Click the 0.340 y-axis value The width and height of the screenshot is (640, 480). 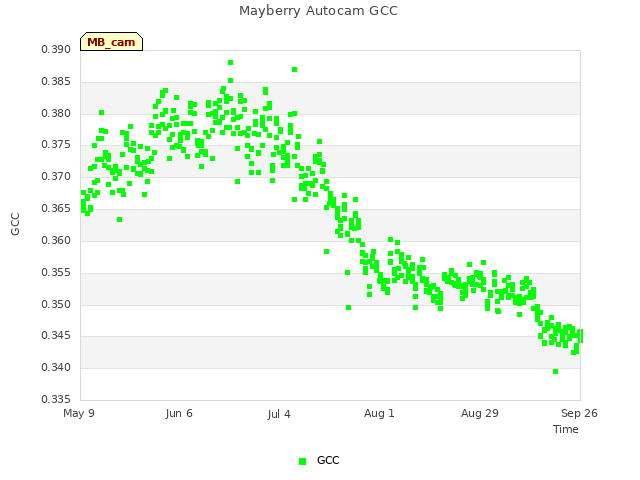56,368
